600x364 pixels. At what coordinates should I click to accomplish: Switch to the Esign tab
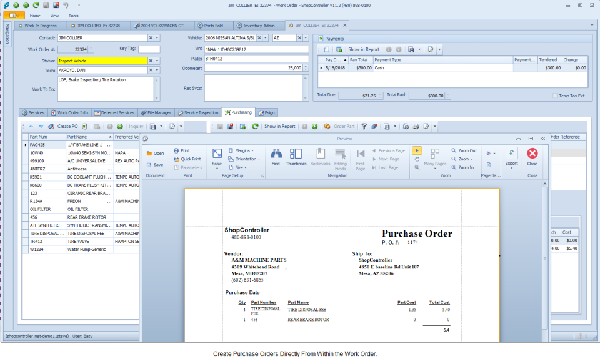click(266, 112)
